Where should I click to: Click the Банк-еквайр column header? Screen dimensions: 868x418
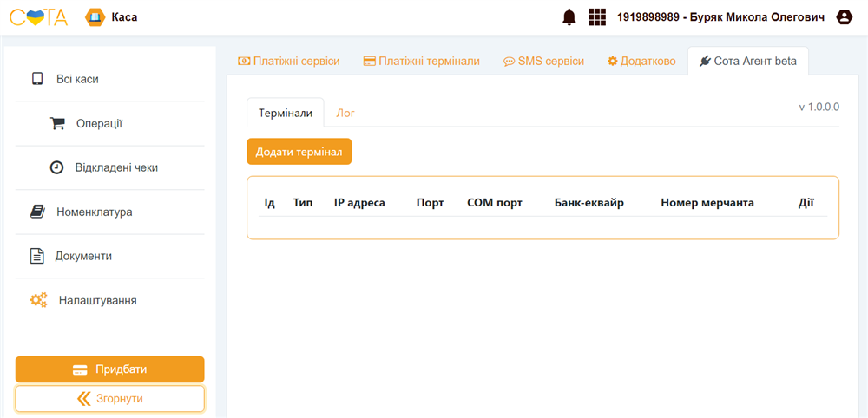(x=589, y=203)
